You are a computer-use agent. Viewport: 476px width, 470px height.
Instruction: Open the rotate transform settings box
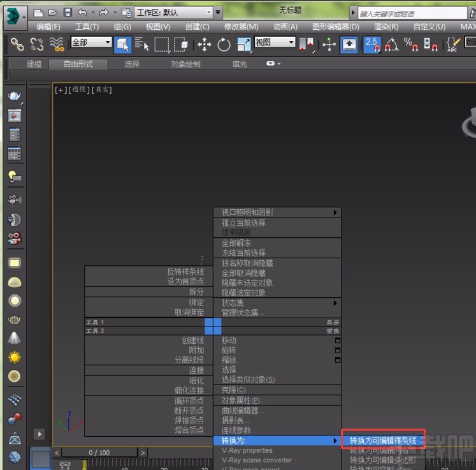tap(337, 350)
